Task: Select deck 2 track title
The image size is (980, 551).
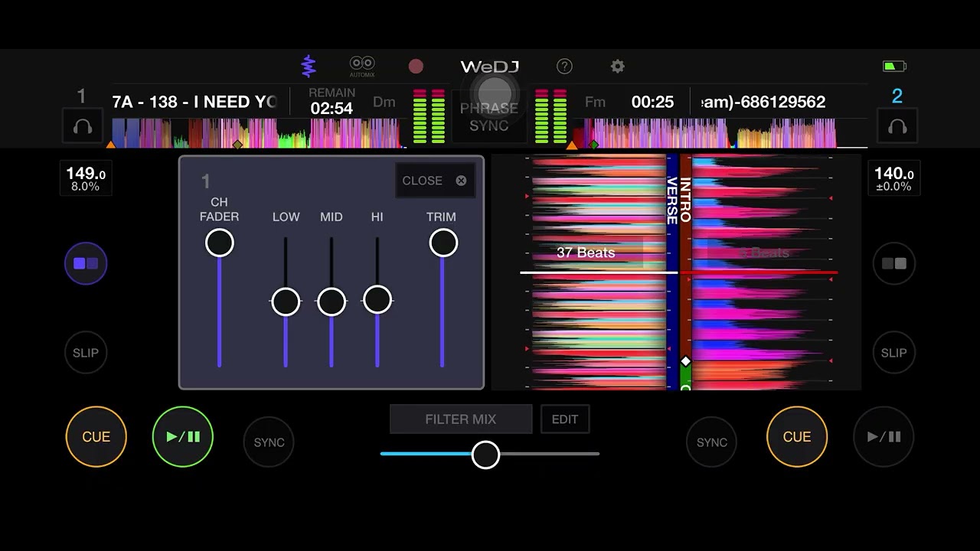Action: (763, 102)
